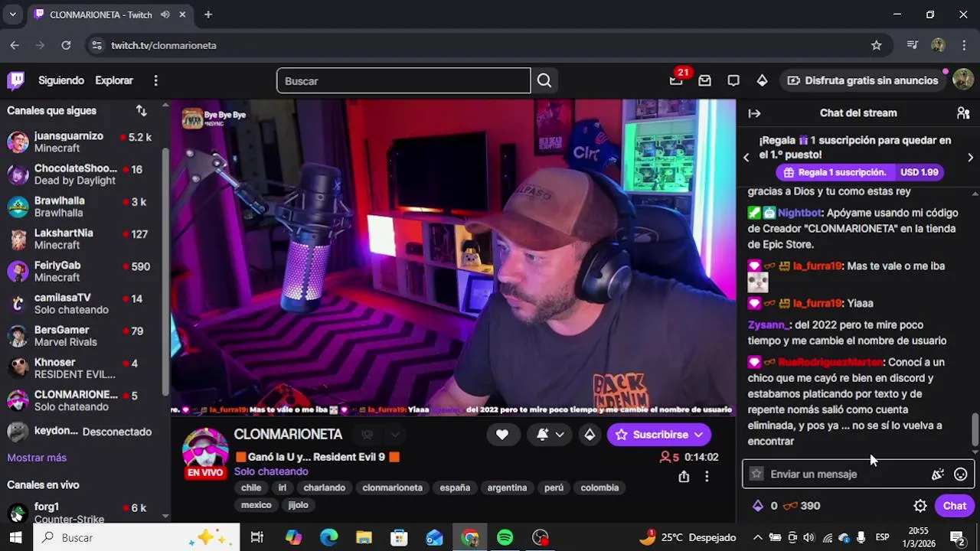Click the chile tag
Viewport: 980px width, 551px height.
click(x=251, y=487)
